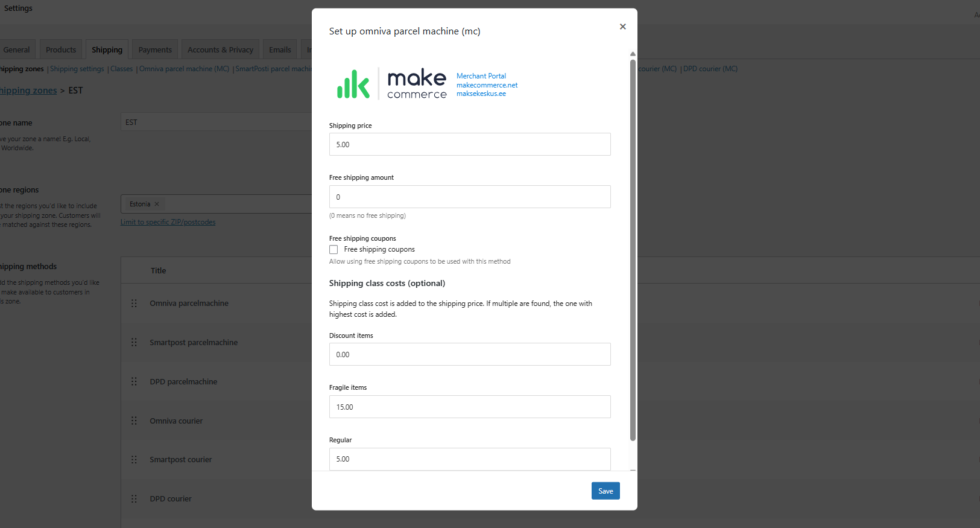This screenshot has height=528, width=980.
Task: Open the Smartpost parcelmachine shipping method
Action: (194, 342)
